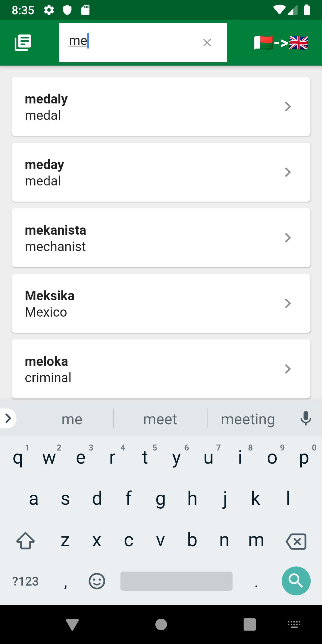Switch to the ?123 symbols keyboard

[x=26, y=581]
